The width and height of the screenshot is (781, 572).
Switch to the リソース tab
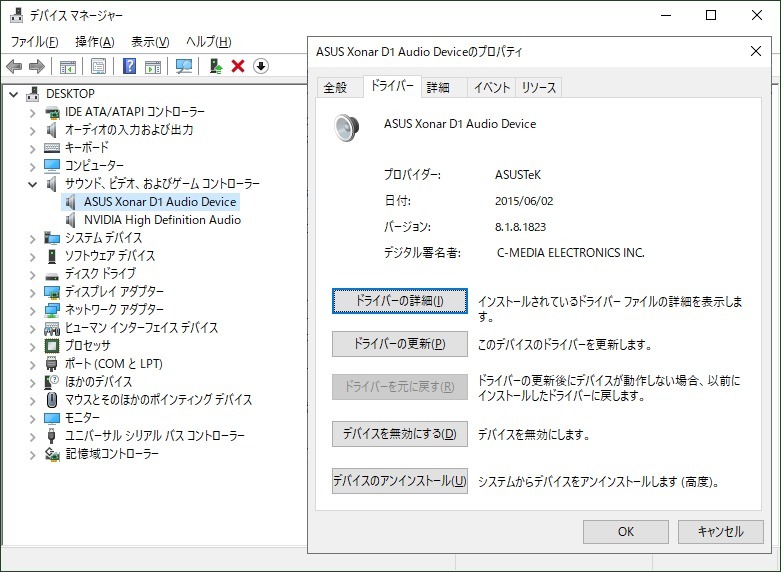[x=538, y=88]
